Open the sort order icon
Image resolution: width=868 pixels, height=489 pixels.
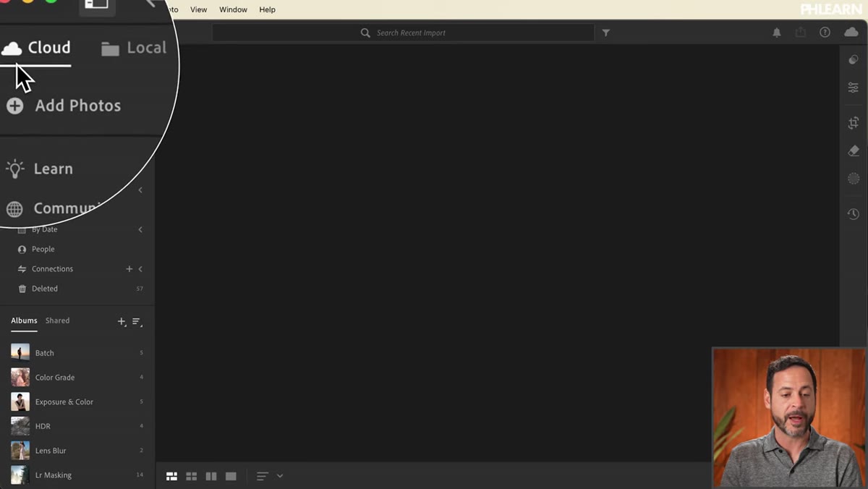click(x=263, y=476)
